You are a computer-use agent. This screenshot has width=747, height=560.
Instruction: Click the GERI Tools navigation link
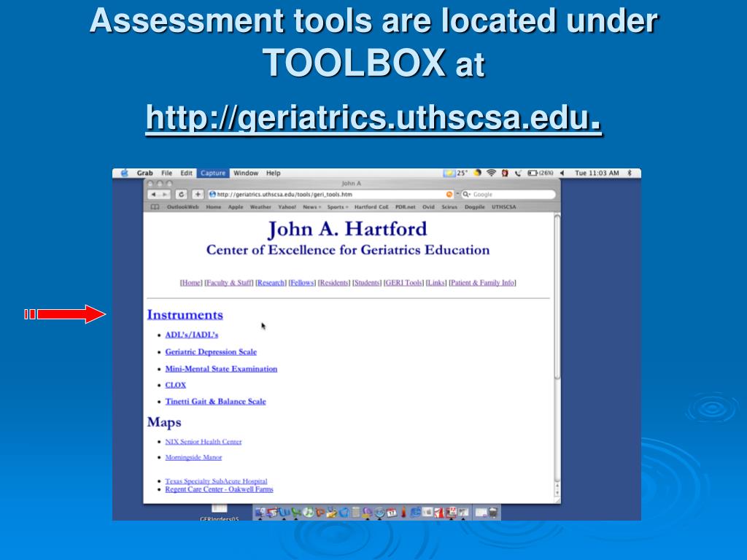click(403, 283)
